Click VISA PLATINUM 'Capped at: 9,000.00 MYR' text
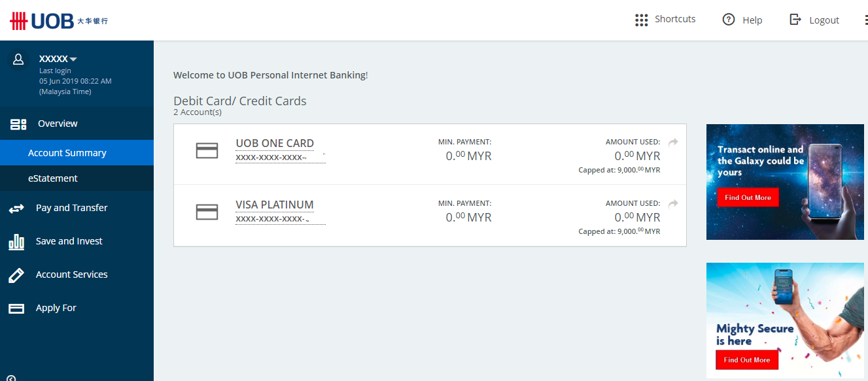 [x=619, y=231]
